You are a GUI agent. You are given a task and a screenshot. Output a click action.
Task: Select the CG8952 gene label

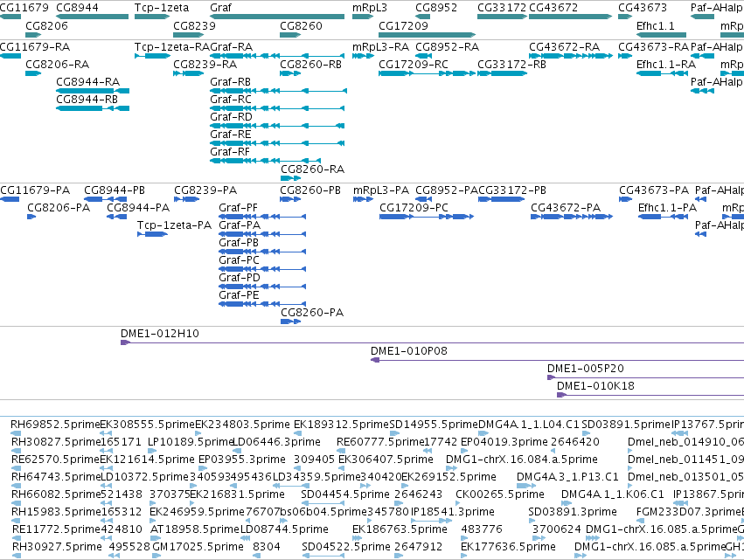pos(436,8)
